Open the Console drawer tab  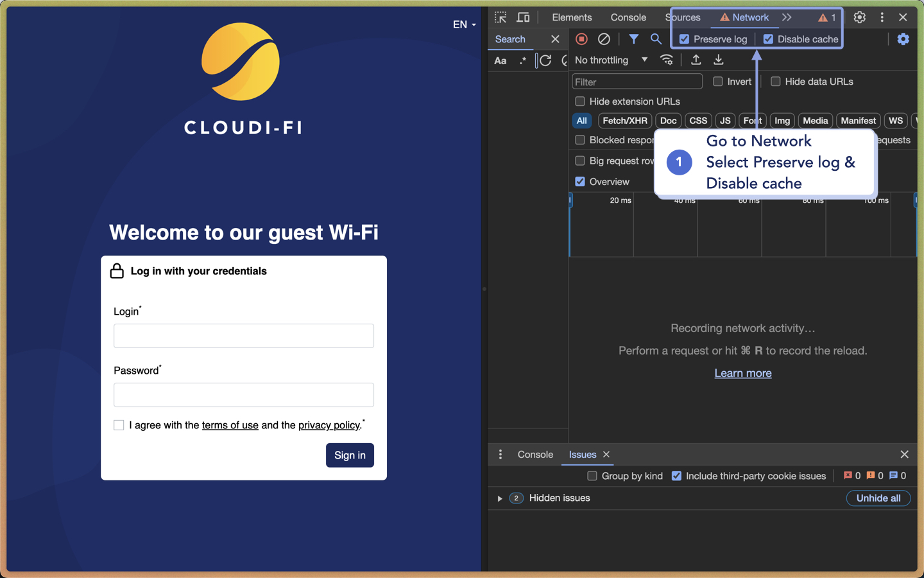535,455
